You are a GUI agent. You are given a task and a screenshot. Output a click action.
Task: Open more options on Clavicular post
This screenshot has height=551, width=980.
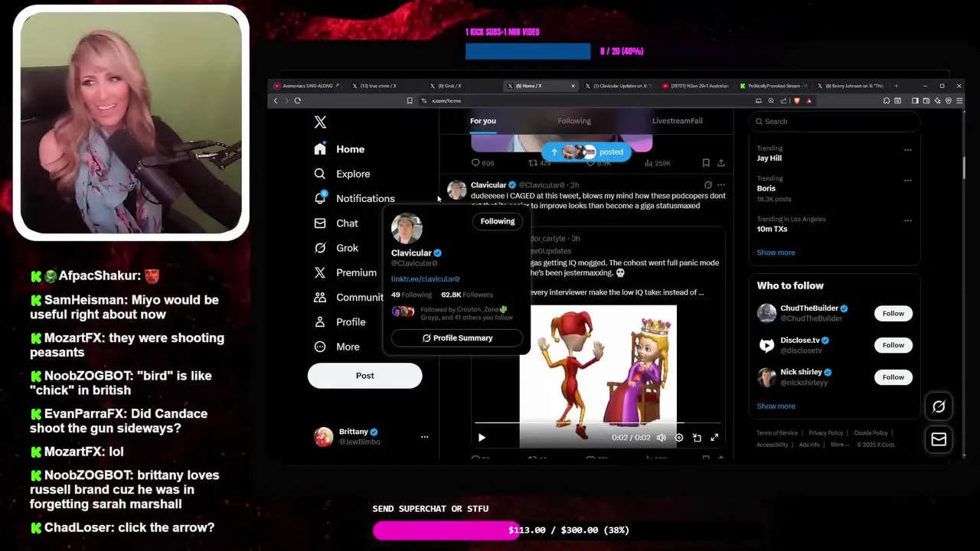click(x=720, y=184)
